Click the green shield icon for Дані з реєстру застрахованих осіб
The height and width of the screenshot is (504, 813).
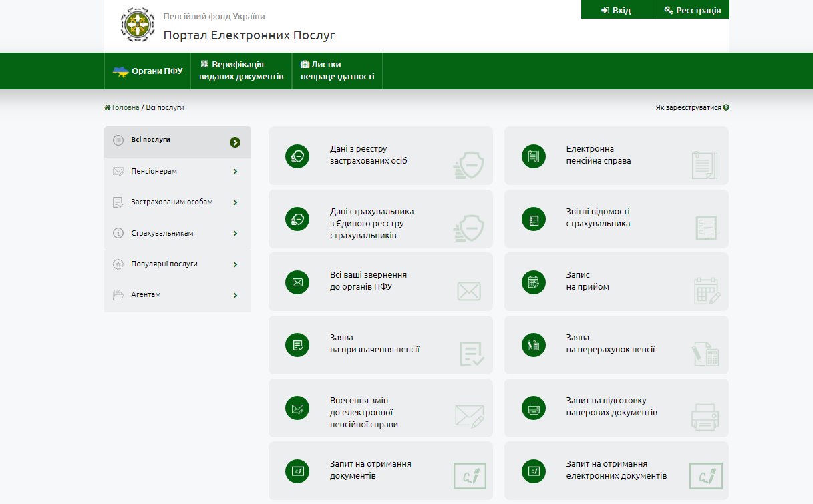click(x=297, y=156)
